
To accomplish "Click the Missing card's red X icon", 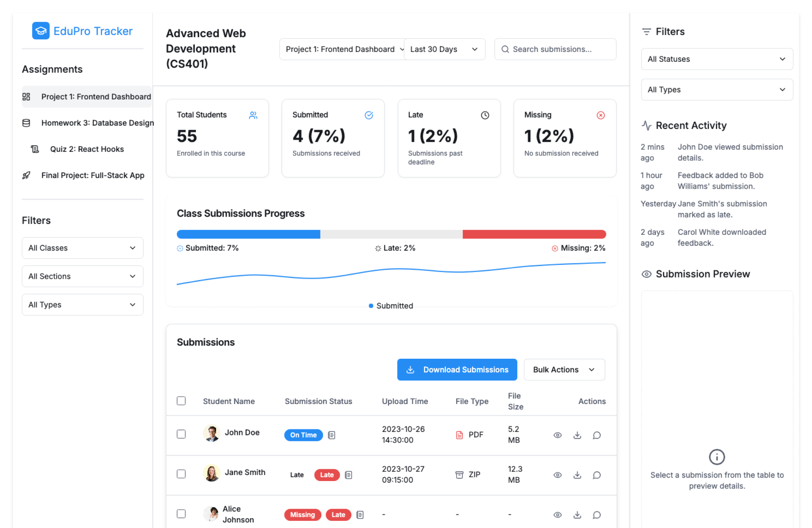I will [600, 115].
